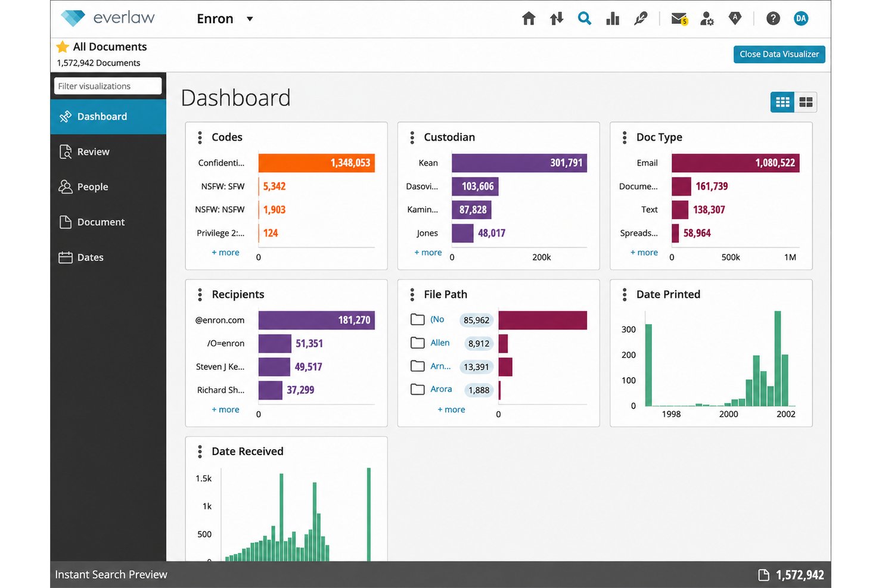The width and height of the screenshot is (882, 588).
Task: Click the Spreads... value 58,964
Action: [x=697, y=233]
